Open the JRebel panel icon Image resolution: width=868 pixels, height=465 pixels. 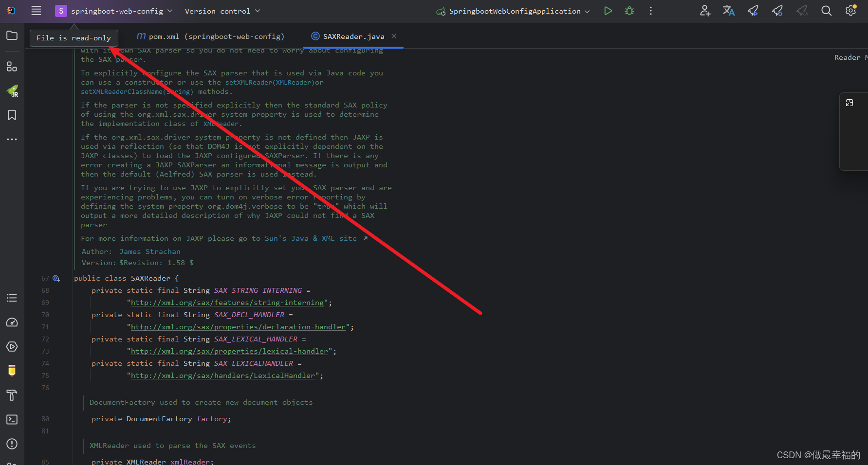tap(12, 91)
